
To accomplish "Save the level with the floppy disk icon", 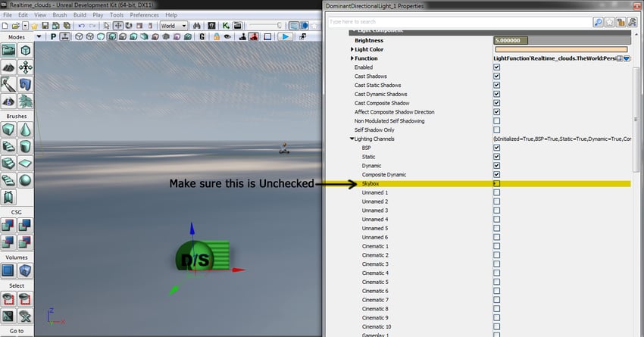I will pyautogui.click(x=45, y=26).
